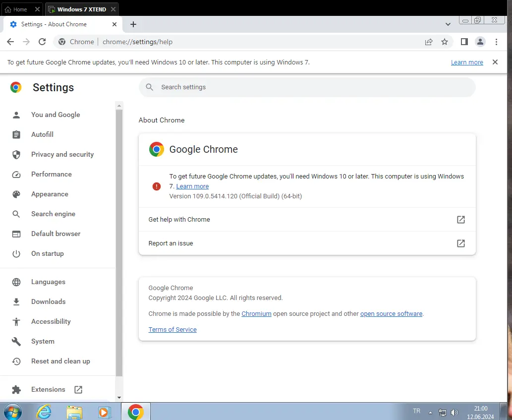This screenshot has height=420, width=512.
Task: Click the Extensions external link icon
Action: [x=78, y=390]
